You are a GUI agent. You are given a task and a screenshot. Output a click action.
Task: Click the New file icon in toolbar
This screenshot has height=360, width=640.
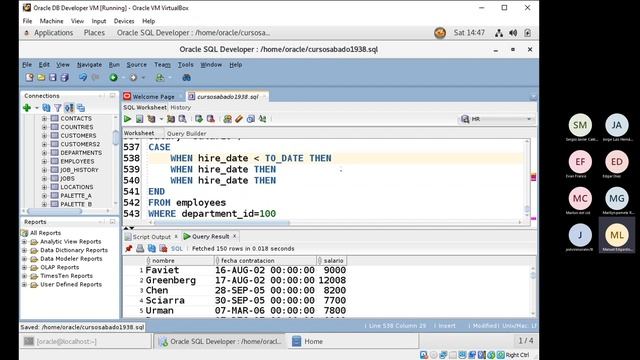(x=29, y=77)
